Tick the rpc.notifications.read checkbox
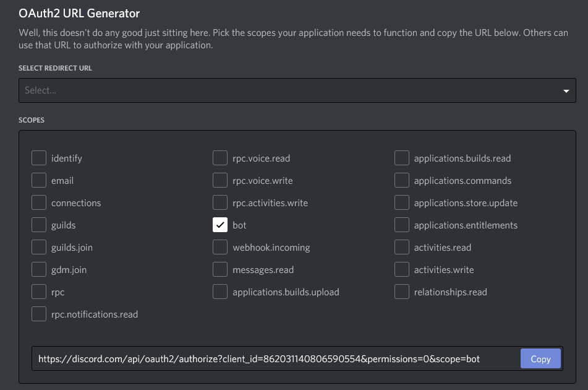Image resolution: width=588 pixels, height=390 pixels. pos(39,314)
